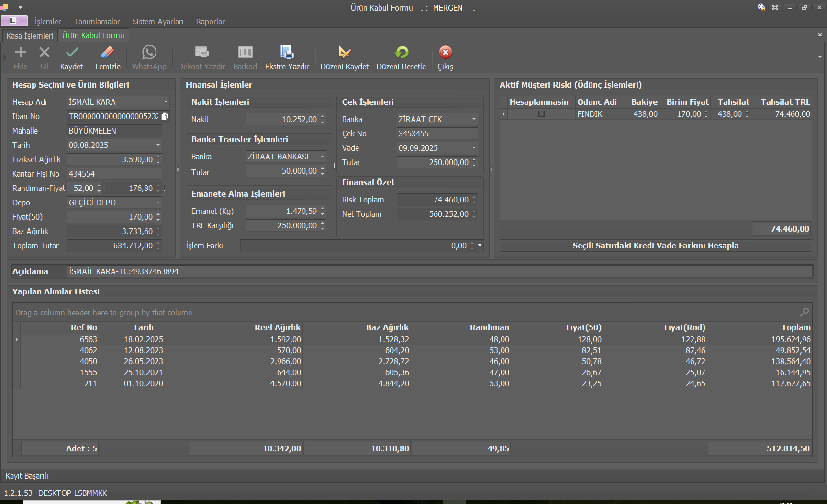Search purchases list with magnifier icon
The image size is (827, 504).
804,312
